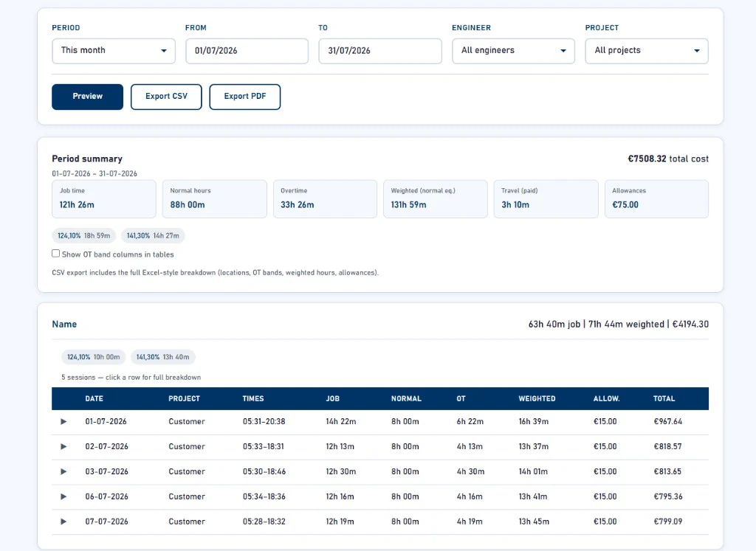
Task: Open the All engineers dropdown
Action: coord(514,51)
